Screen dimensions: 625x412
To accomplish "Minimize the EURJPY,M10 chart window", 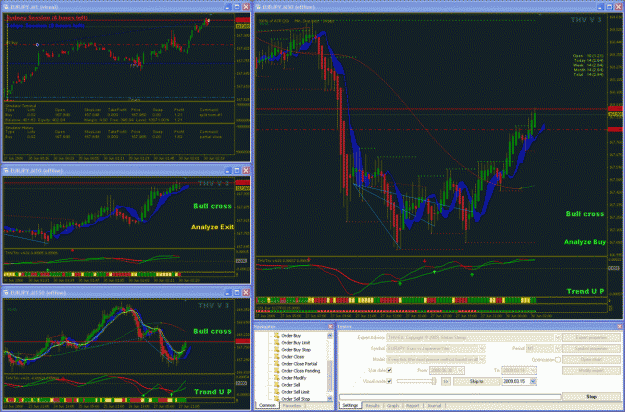I will 228,170.
